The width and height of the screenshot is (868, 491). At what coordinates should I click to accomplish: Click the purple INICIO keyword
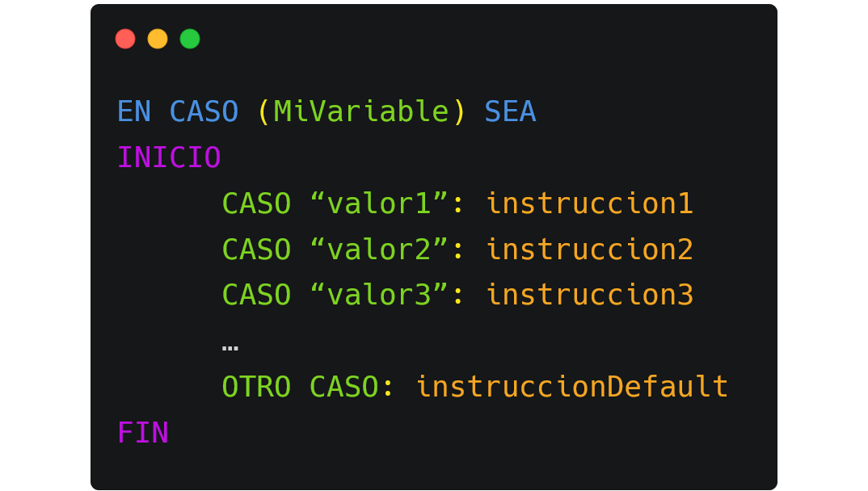click(x=169, y=157)
